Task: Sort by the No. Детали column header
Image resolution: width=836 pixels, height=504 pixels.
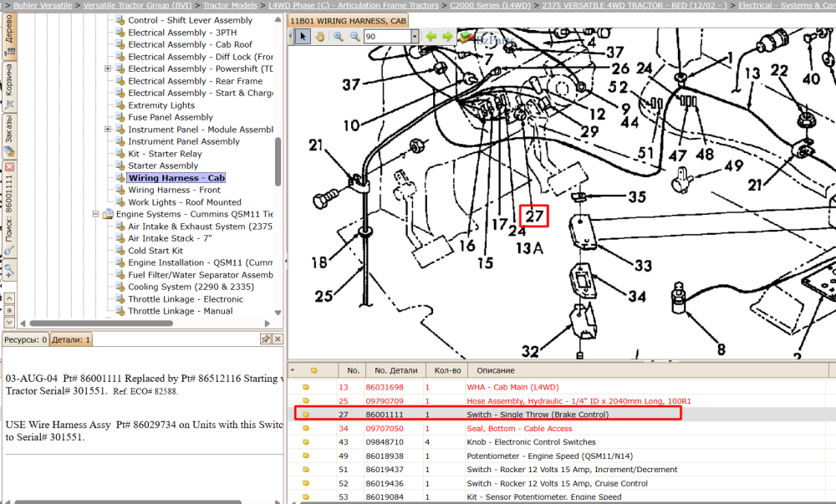Action: click(395, 370)
